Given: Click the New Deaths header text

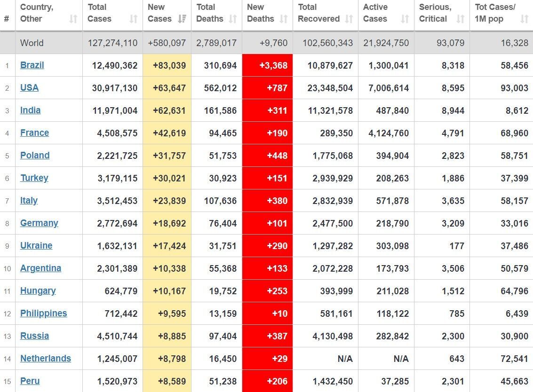Looking at the screenshot, I should point(260,13).
